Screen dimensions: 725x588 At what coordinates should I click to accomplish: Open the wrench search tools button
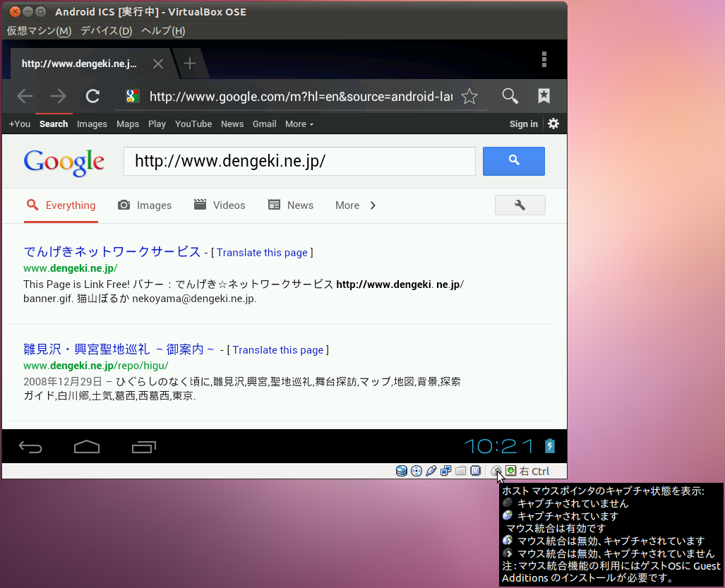pos(520,205)
